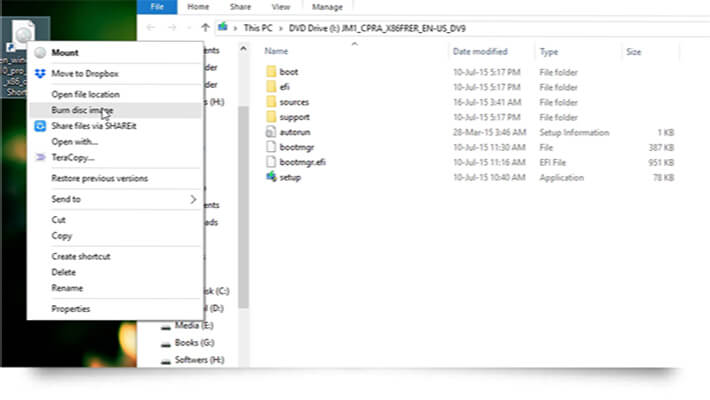The height and width of the screenshot is (400, 710).
Task: Select the setup file name
Action: (x=290, y=177)
